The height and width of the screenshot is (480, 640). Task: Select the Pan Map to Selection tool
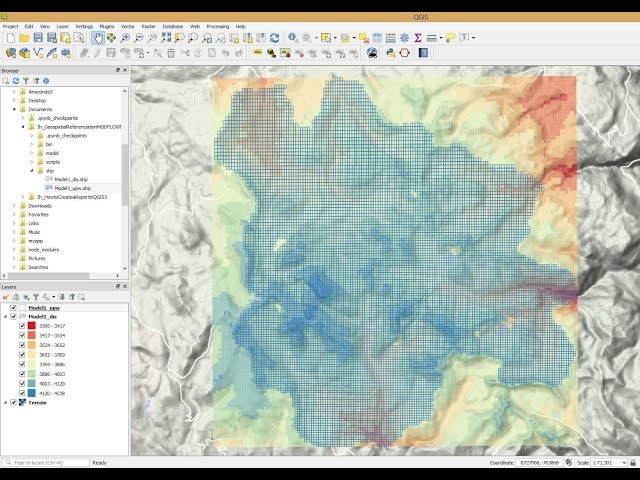[x=111, y=38]
